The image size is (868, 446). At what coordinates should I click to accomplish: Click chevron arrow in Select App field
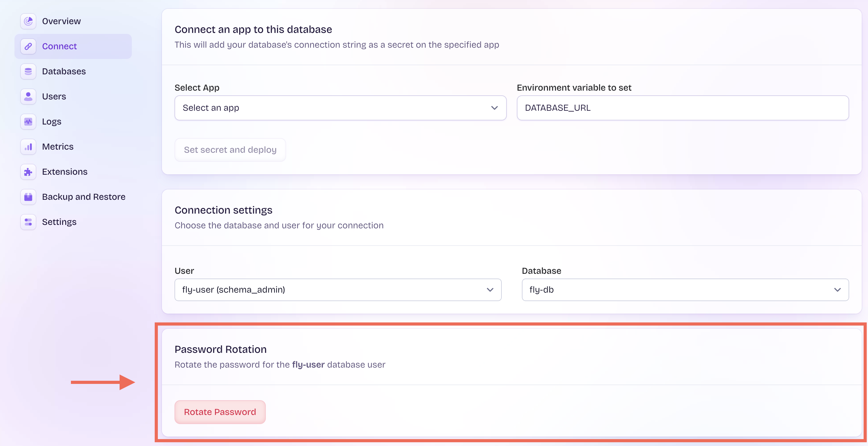tap(494, 108)
